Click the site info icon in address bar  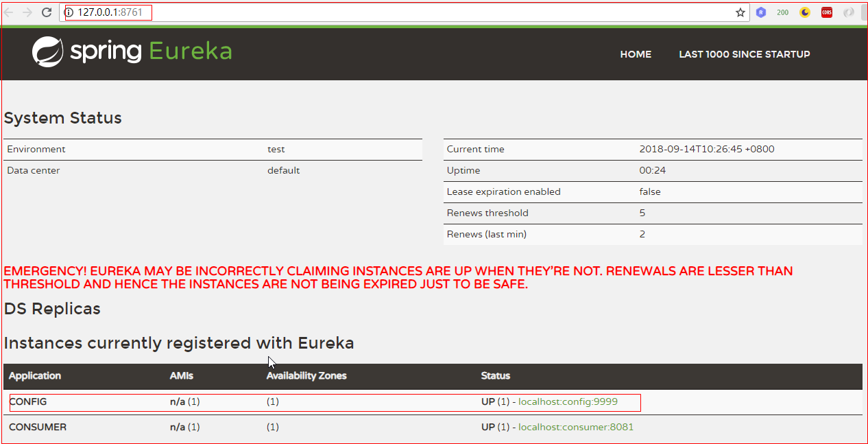tap(69, 12)
